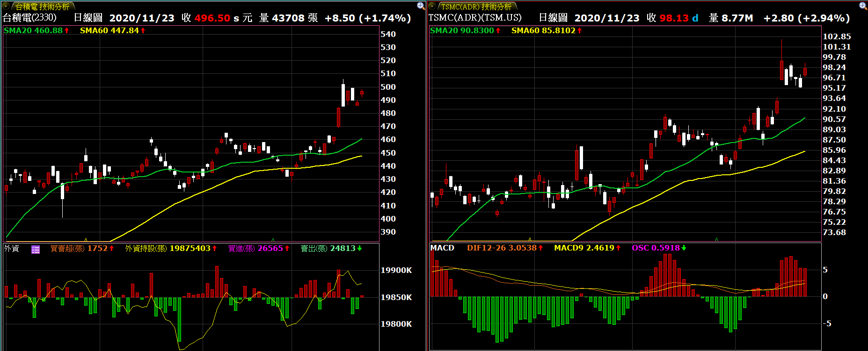This screenshot has height=351, width=868.
Task: Click closing price 98.13 in TSMC(ADR) header
Action: [x=674, y=18]
